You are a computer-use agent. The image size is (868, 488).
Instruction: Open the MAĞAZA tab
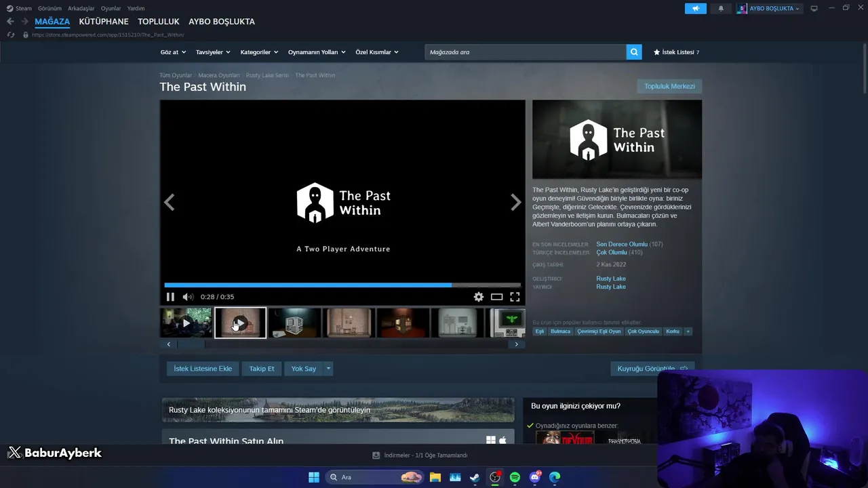pyautogui.click(x=52, y=22)
